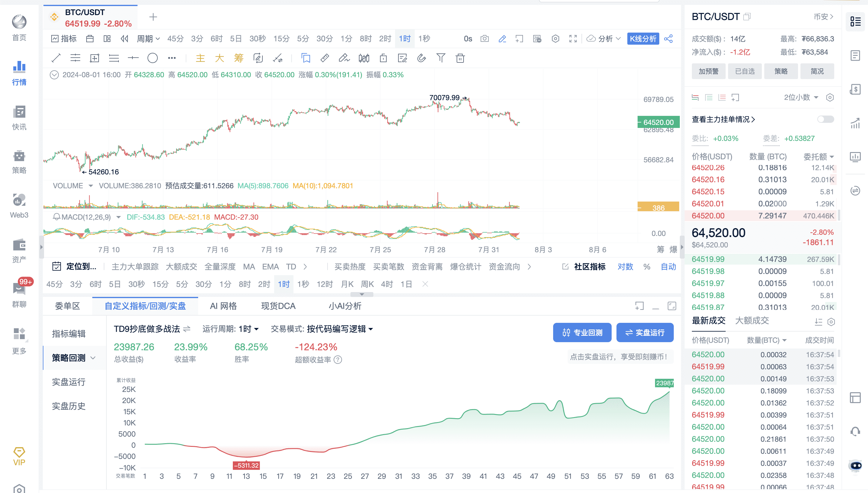Image resolution: width=868 pixels, height=493 pixels.
Task: Click the split layout grid icon
Action: click(x=107, y=39)
